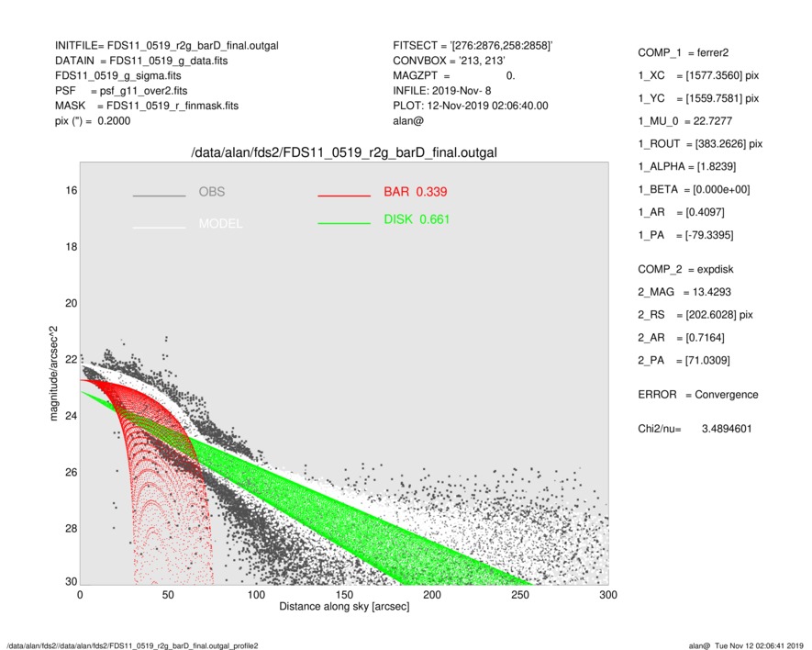Click the DATAIN = FDS11_0519_g_data.fits line
This screenshot has height=650, width=812.
tap(141, 61)
